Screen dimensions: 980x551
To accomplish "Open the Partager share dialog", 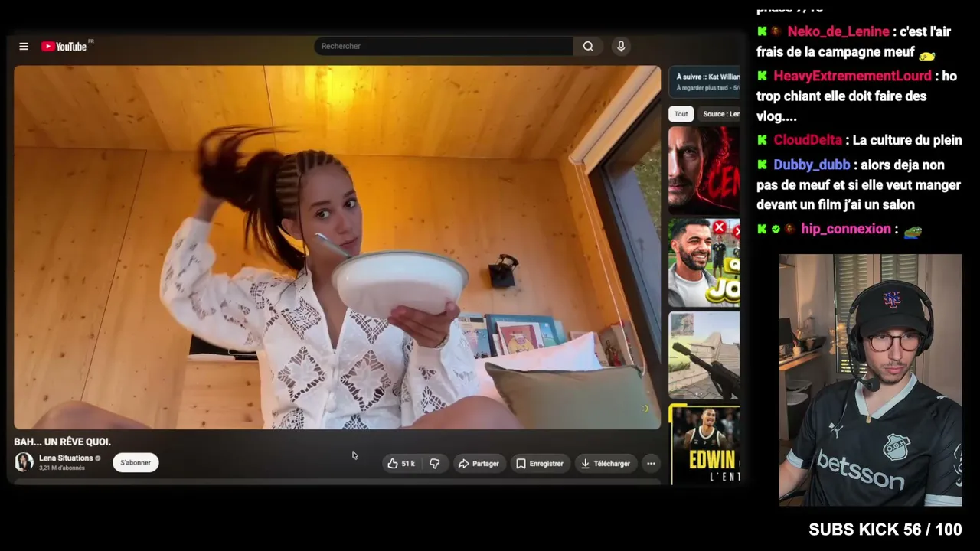I will (x=479, y=464).
